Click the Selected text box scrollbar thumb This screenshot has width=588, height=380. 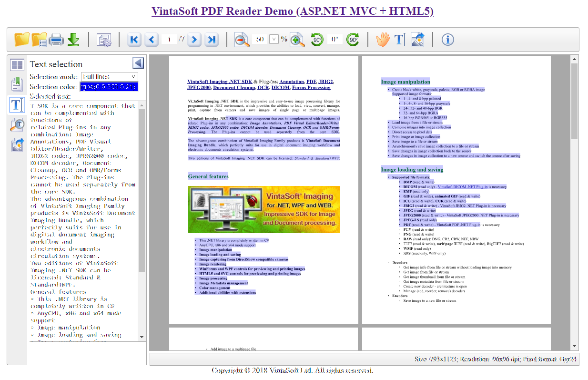click(142, 191)
